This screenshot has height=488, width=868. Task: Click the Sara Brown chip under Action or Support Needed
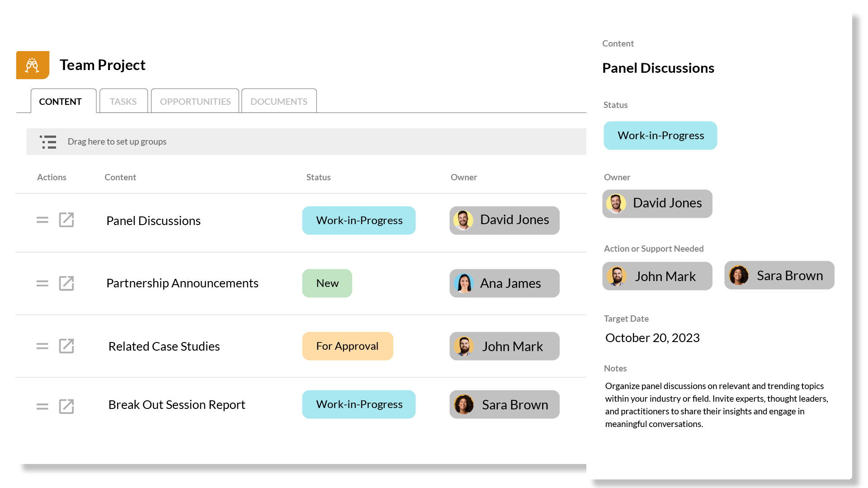(x=779, y=275)
